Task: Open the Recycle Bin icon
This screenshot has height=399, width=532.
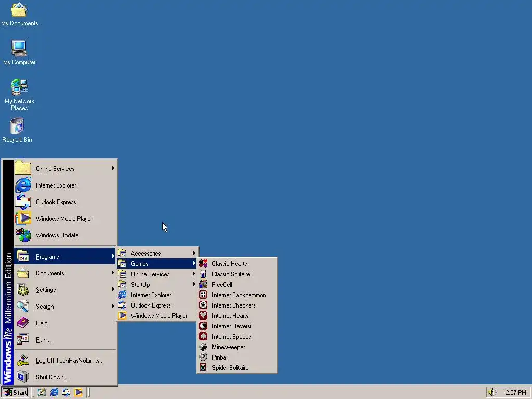Action: coord(17,130)
